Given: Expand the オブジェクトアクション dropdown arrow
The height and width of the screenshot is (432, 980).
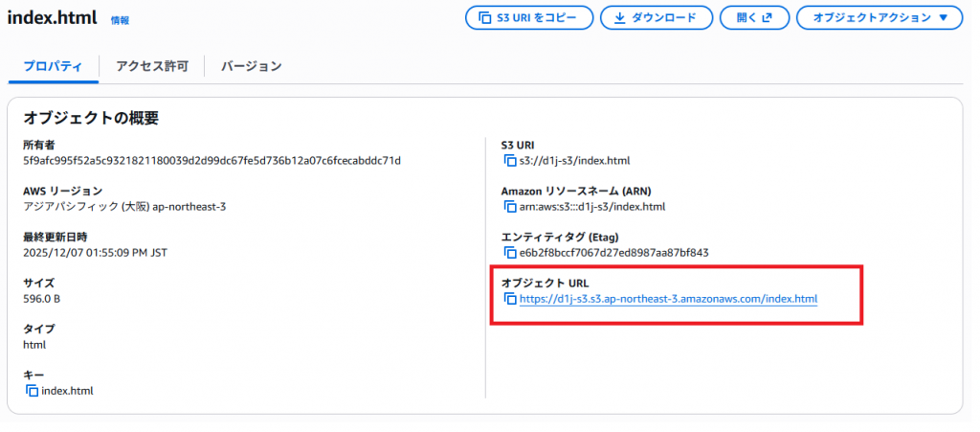Looking at the screenshot, I should click(x=944, y=18).
